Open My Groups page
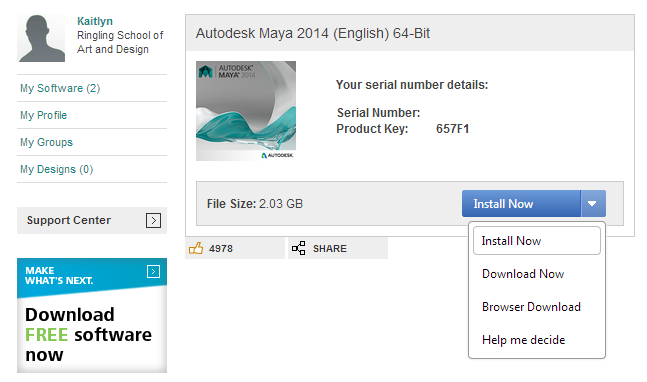Screen dimensions: 647x382 [x=46, y=142]
